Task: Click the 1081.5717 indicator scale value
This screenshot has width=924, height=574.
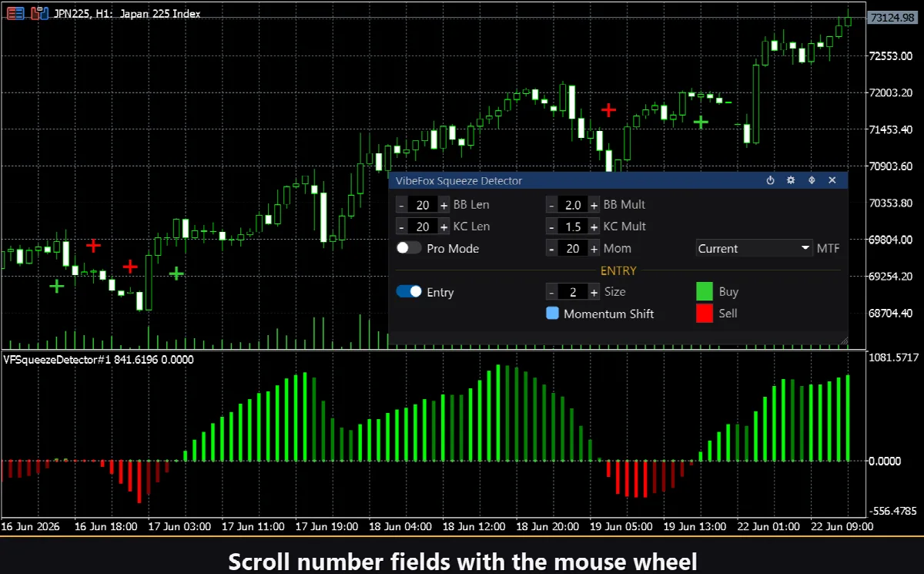Action: (893, 357)
